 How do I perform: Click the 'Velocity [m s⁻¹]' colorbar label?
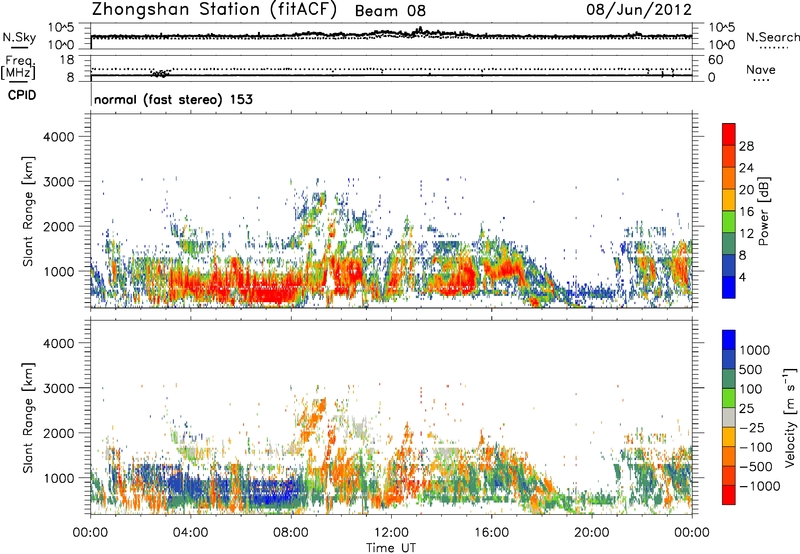(x=790, y=417)
